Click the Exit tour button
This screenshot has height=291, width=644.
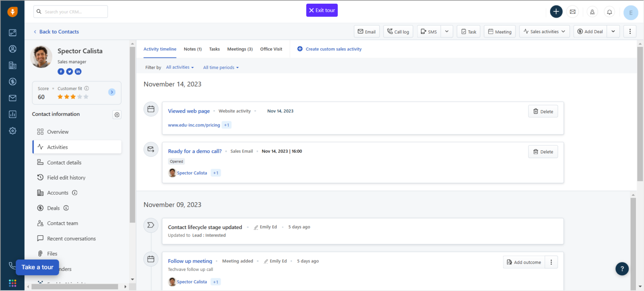coord(322,10)
